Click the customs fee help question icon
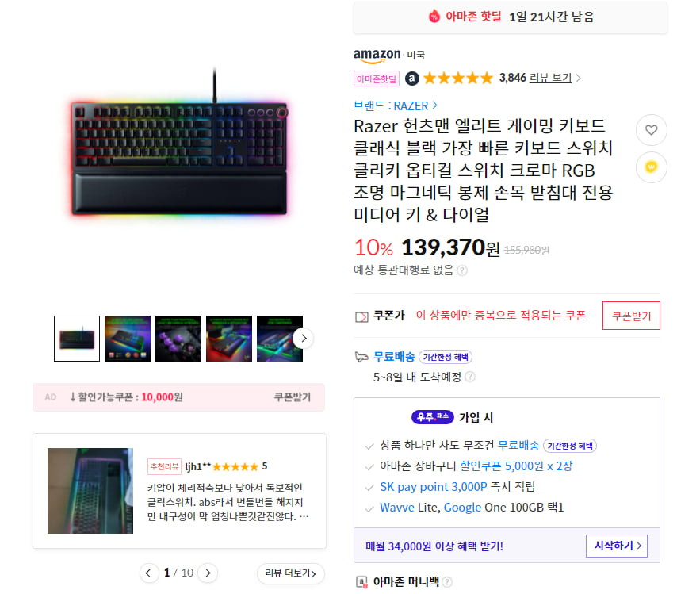The image size is (700, 594). coord(462,270)
